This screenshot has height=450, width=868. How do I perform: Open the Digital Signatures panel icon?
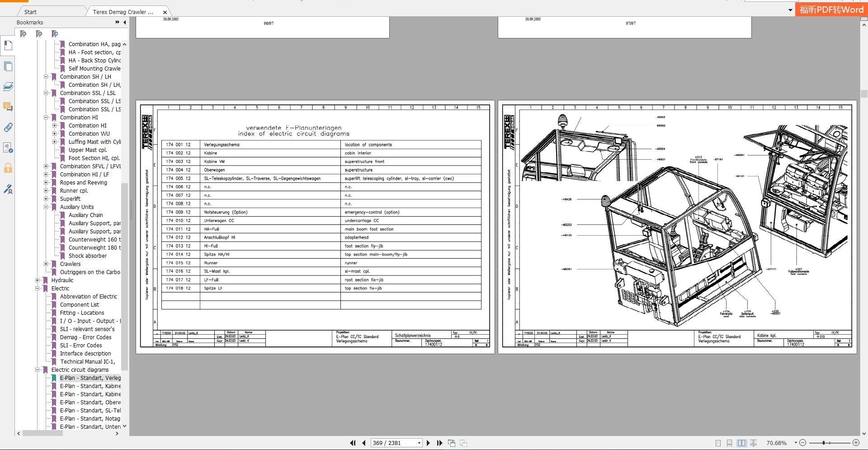coord(8,148)
